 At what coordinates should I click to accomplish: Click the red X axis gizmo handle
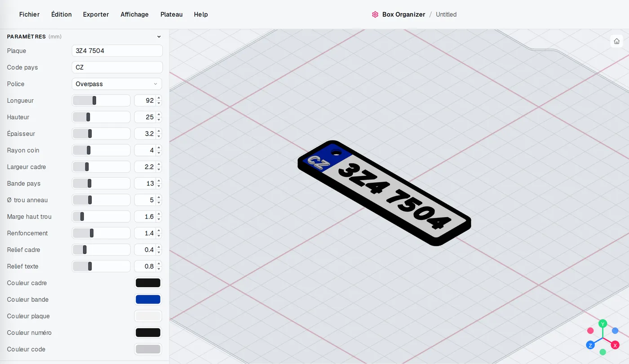[615, 345]
